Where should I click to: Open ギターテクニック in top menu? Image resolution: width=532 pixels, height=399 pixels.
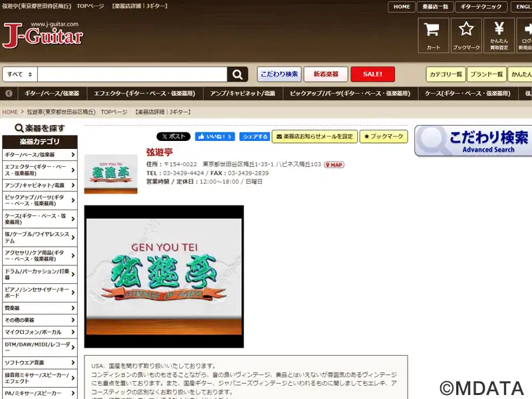point(481,7)
